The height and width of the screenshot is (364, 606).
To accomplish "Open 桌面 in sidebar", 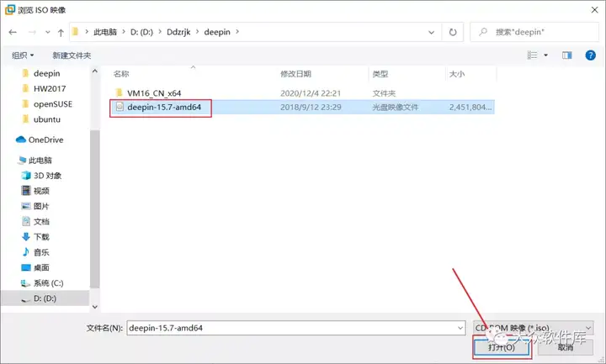I will point(41,267).
